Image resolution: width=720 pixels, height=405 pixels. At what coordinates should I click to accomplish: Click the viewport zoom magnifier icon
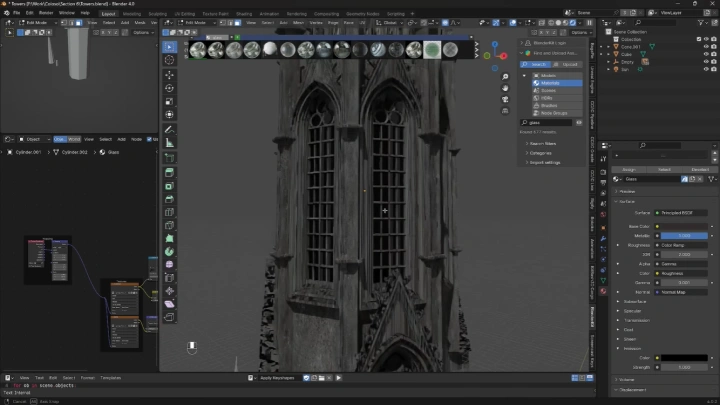point(505,77)
